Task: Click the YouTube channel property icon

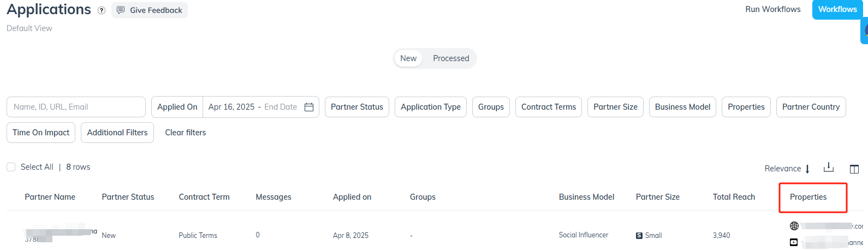Action: pyautogui.click(x=794, y=242)
